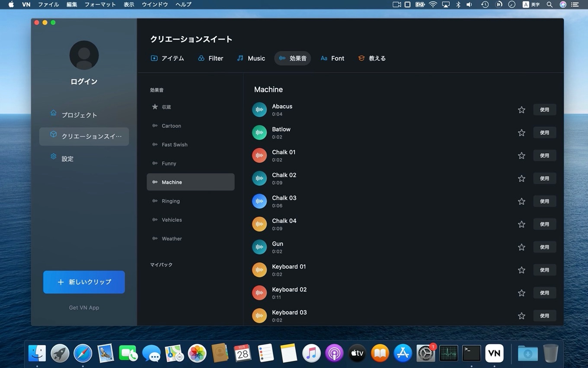Click 使用 for Keyboard 03

pos(544,316)
